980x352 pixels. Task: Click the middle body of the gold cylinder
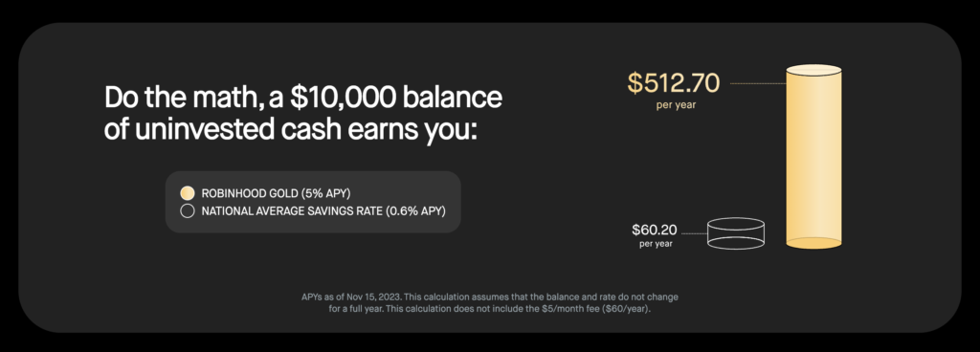813,157
